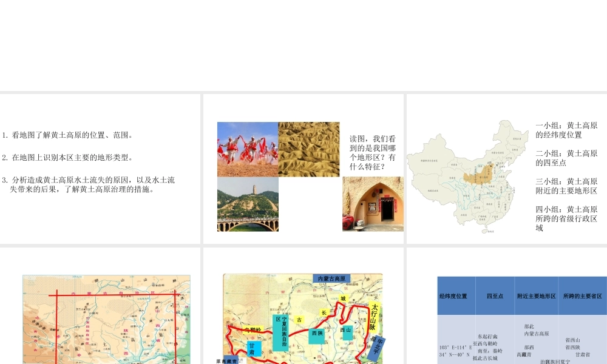This screenshot has height=364, width=607.
Task: Select the table cell text '东起行太'
Action: tap(487, 337)
